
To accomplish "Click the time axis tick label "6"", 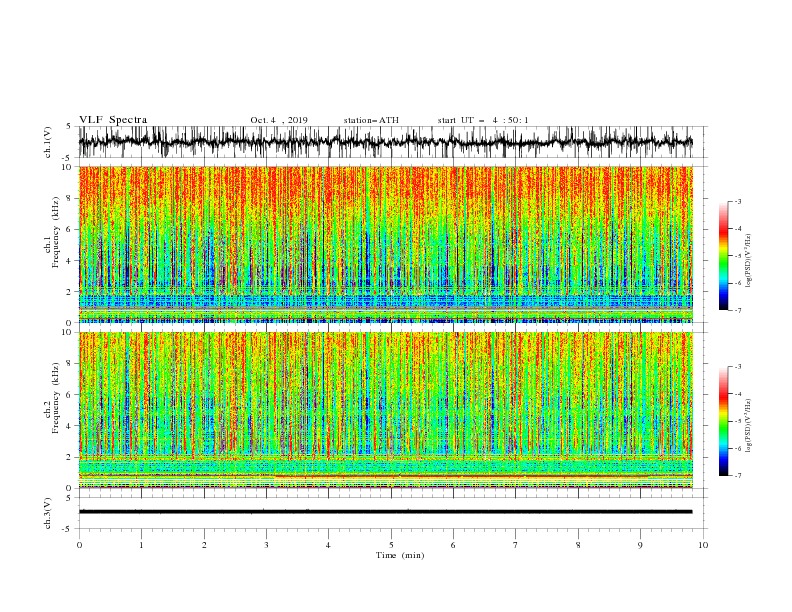I will click(x=453, y=545).
